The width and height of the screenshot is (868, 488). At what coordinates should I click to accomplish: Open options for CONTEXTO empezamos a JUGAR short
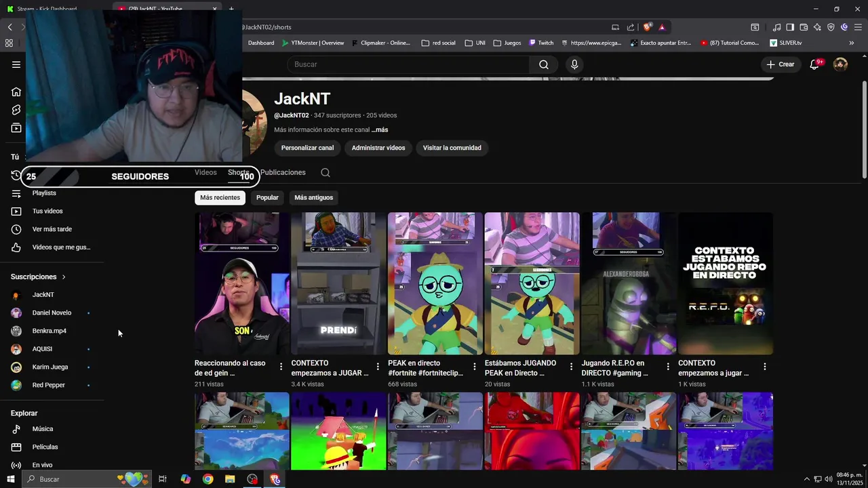click(x=378, y=367)
